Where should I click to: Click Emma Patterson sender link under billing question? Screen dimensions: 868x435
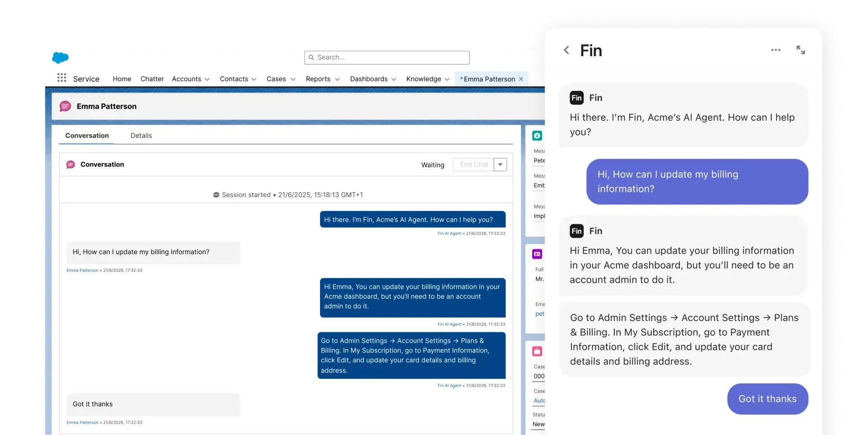pos(82,270)
